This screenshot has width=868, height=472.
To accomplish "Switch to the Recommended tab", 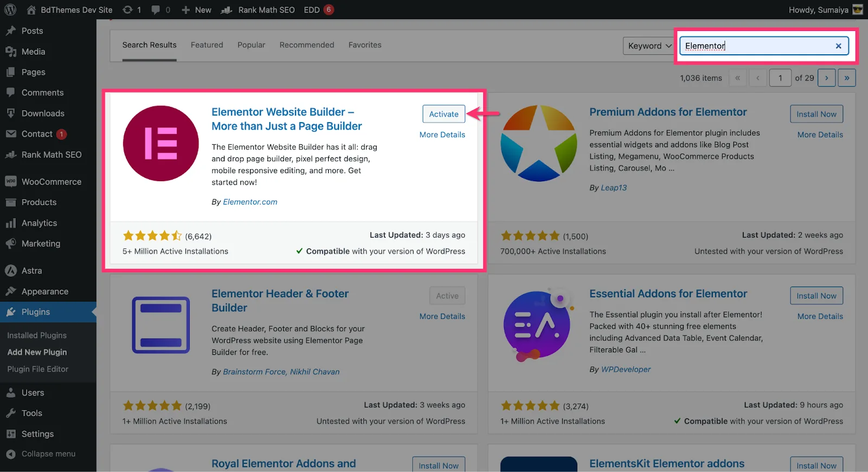I will [x=307, y=45].
